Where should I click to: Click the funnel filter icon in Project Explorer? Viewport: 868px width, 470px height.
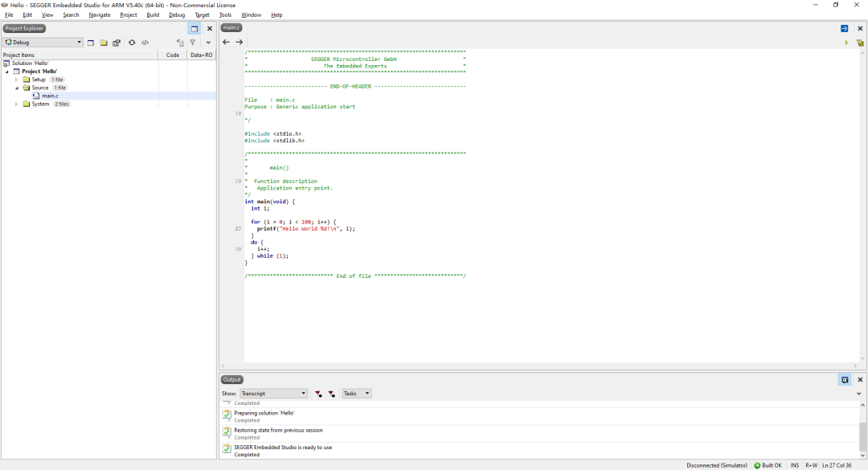pyautogui.click(x=193, y=43)
